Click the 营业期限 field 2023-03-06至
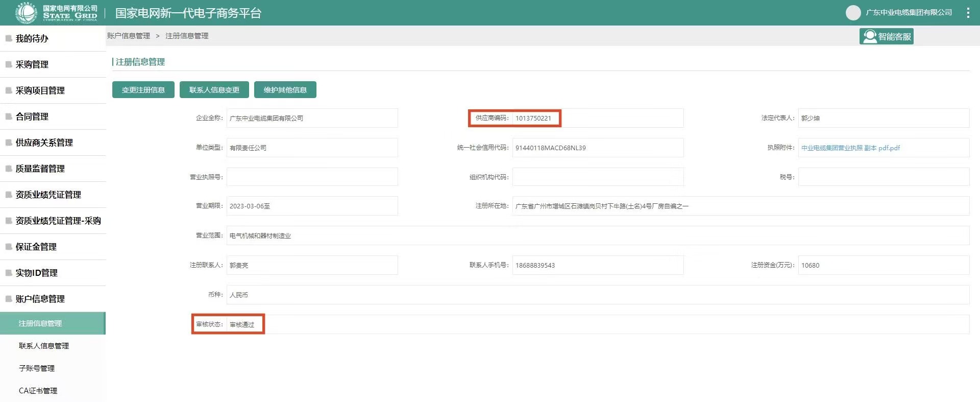980x402 pixels. coord(312,206)
